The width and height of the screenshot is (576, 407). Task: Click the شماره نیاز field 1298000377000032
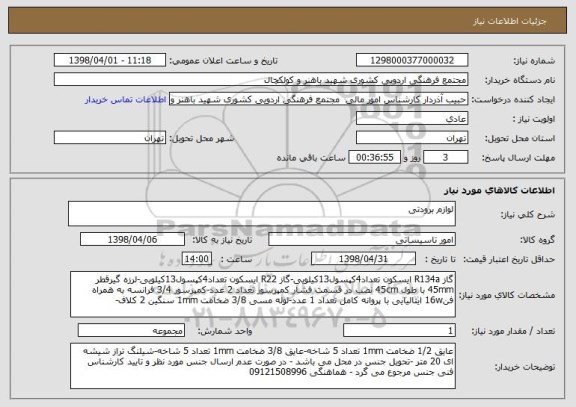pos(412,60)
